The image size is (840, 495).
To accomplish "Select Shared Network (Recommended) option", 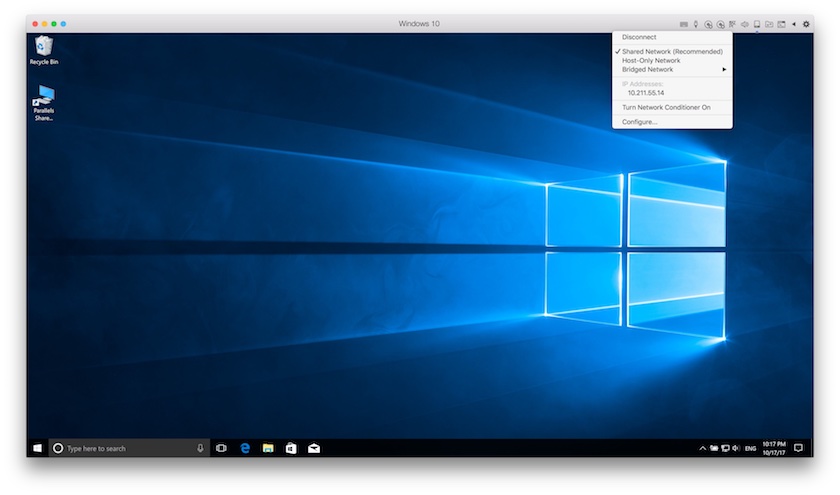I will point(672,51).
